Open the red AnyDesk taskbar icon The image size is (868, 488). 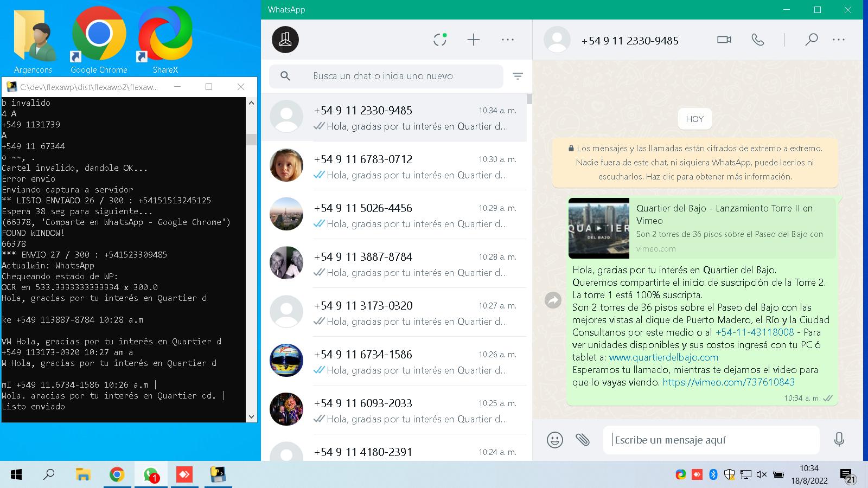click(x=184, y=475)
